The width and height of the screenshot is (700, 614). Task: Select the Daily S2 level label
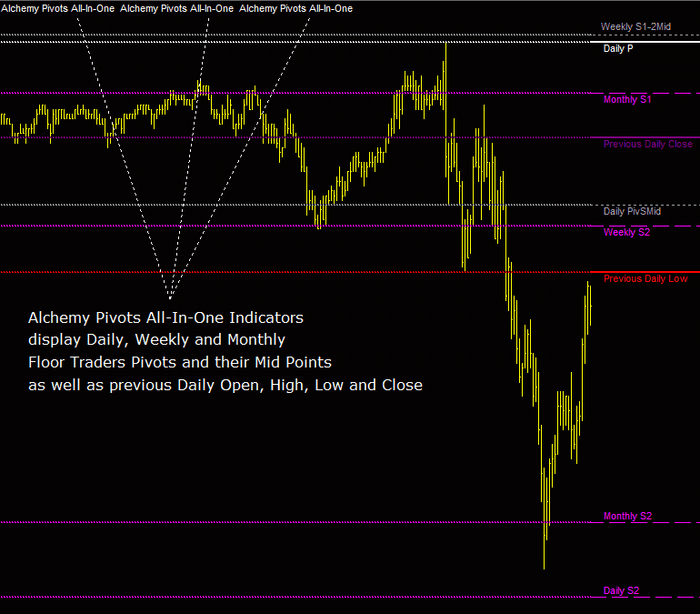621,590
